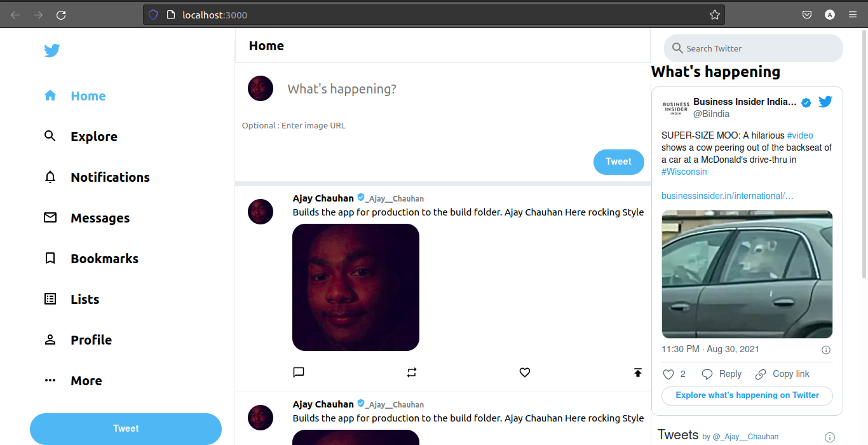Screen dimensions: 868x445
Task: Open Messages from the sidebar
Action: (86, 218)
